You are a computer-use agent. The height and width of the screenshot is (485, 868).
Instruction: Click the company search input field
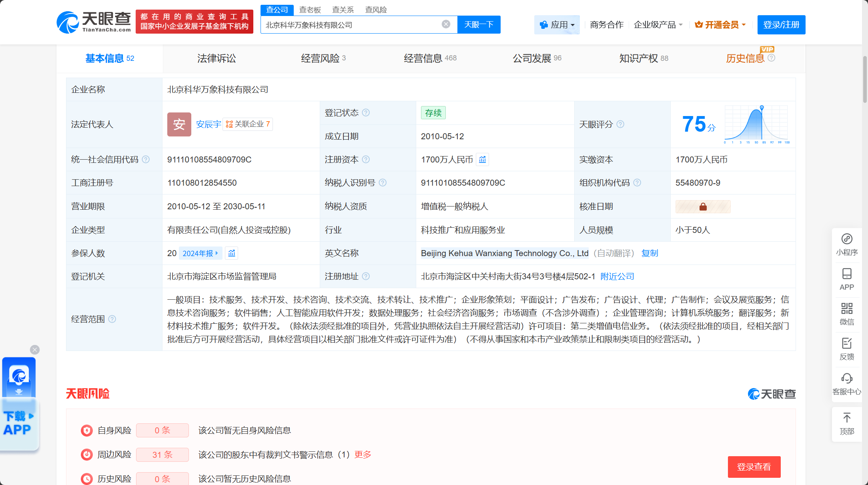click(x=352, y=25)
